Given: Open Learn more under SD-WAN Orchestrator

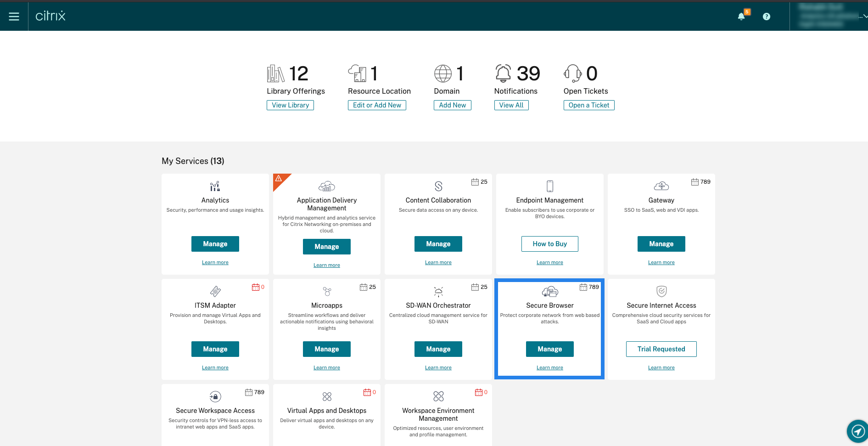Looking at the screenshot, I should (x=438, y=368).
